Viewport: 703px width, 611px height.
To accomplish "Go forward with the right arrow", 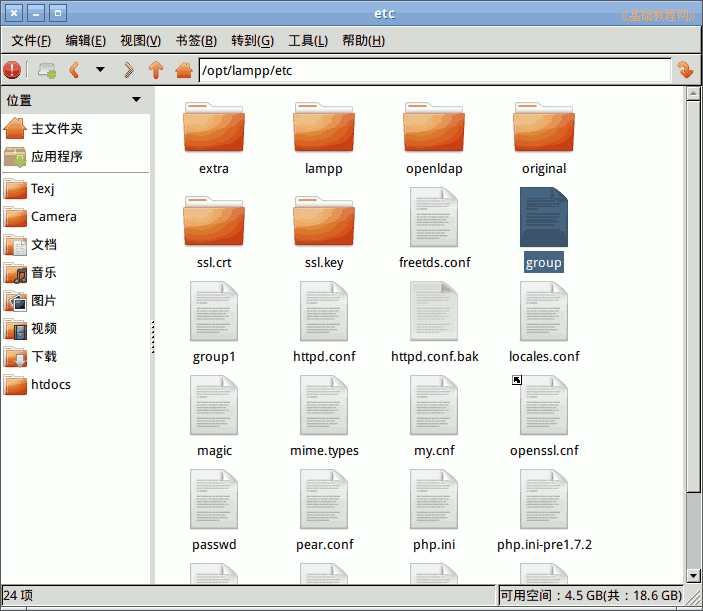I will pos(129,70).
